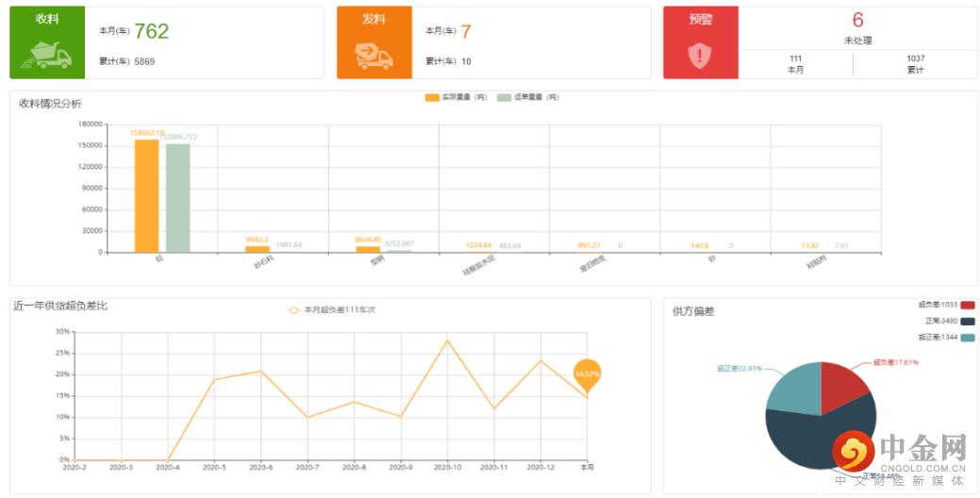The width and height of the screenshot is (980, 498).
Task: Click the line point at 2020-5
Action: pos(214,379)
